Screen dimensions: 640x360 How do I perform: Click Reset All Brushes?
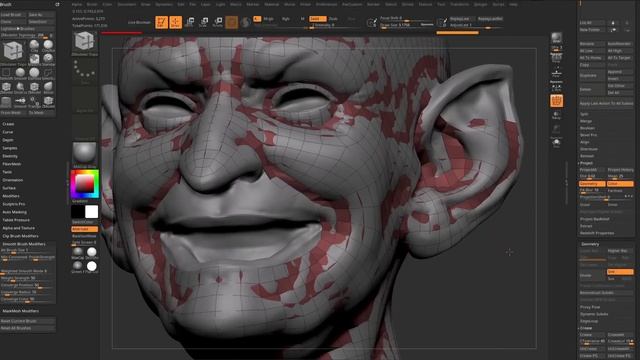pyautogui.click(x=28, y=328)
